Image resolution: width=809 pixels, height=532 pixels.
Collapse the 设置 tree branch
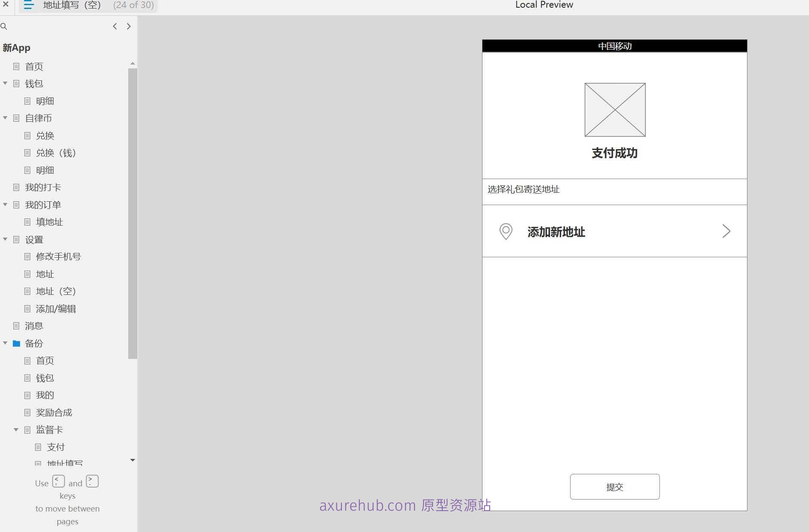pos(5,239)
